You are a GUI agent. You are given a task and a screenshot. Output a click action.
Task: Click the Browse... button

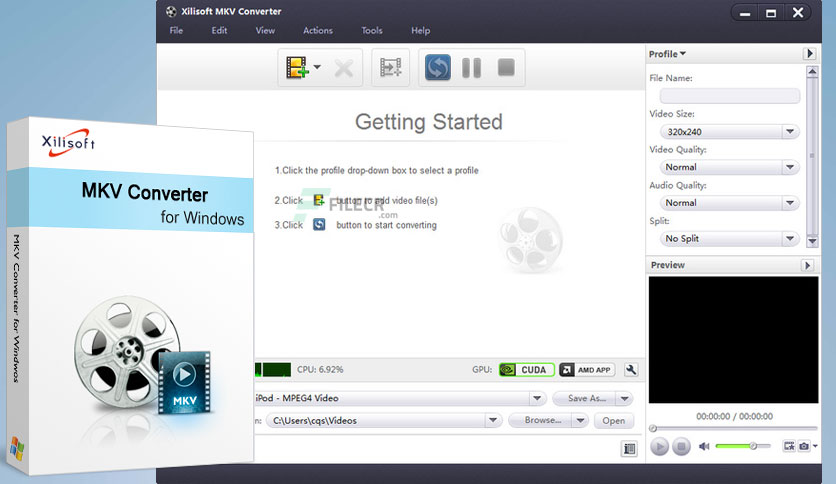[x=541, y=421]
